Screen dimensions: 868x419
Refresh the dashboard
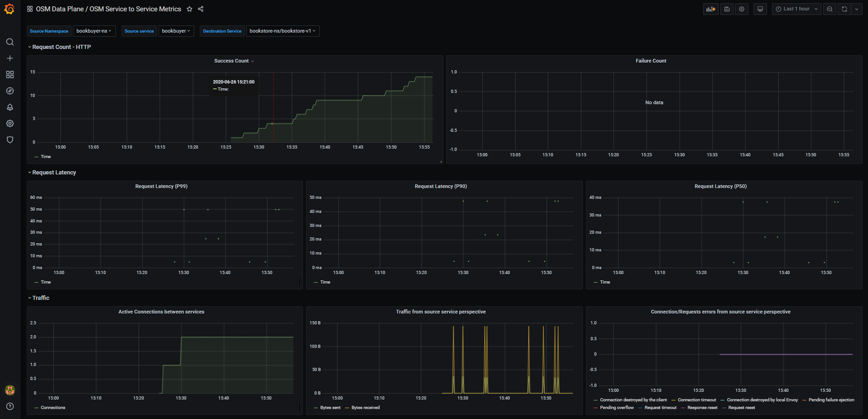(x=844, y=9)
